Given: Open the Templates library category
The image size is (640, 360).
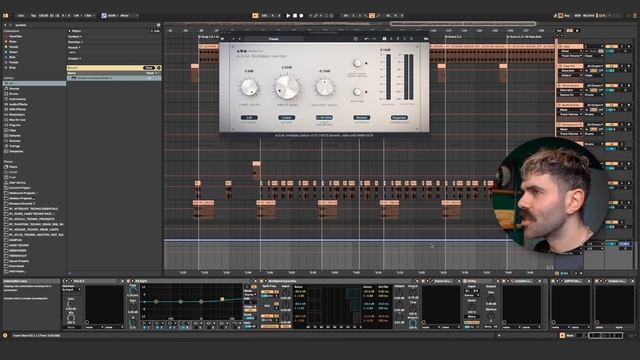Looking at the screenshot, I should [16, 151].
